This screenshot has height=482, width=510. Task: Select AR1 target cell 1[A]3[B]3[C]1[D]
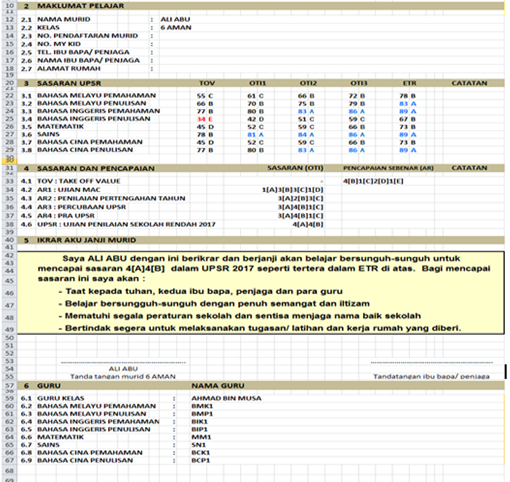[x=293, y=190]
